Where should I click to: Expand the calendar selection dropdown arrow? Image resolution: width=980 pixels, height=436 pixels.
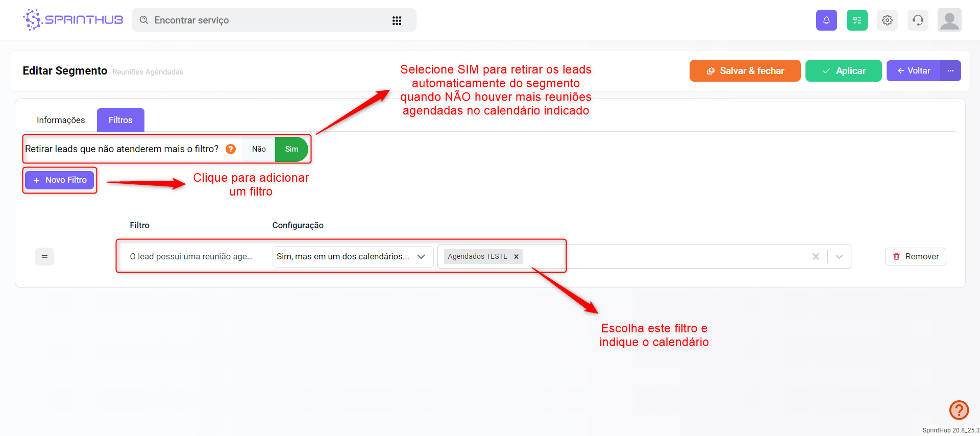[x=839, y=256]
